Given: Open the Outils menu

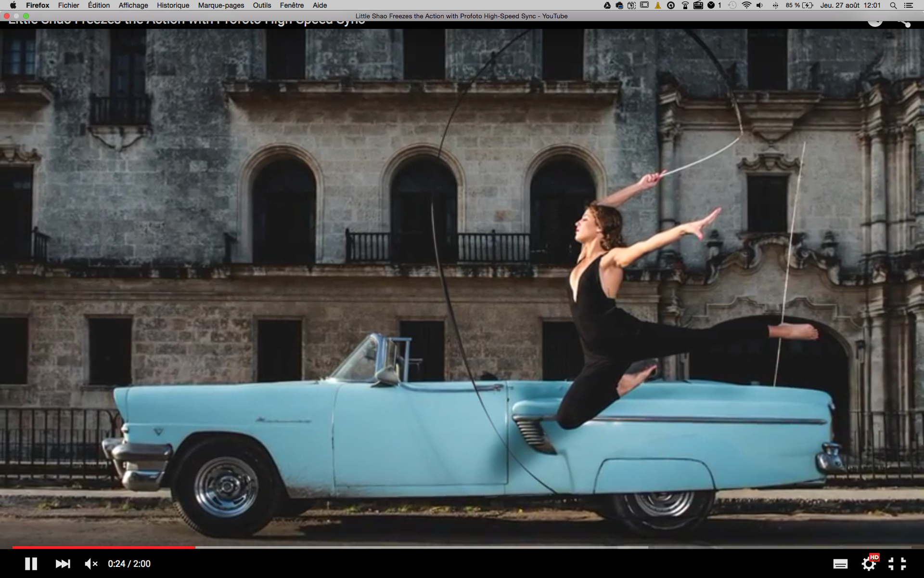Looking at the screenshot, I should (x=262, y=5).
